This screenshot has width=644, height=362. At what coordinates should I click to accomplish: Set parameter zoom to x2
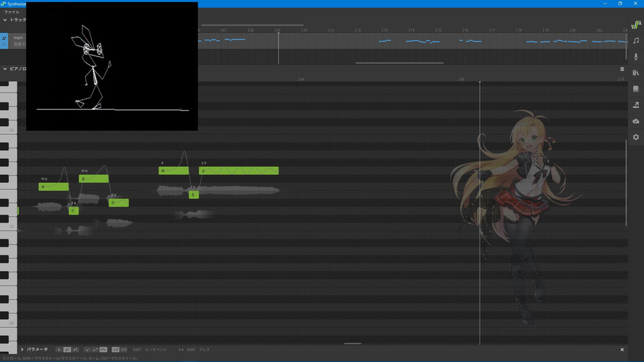coord(115,350)
